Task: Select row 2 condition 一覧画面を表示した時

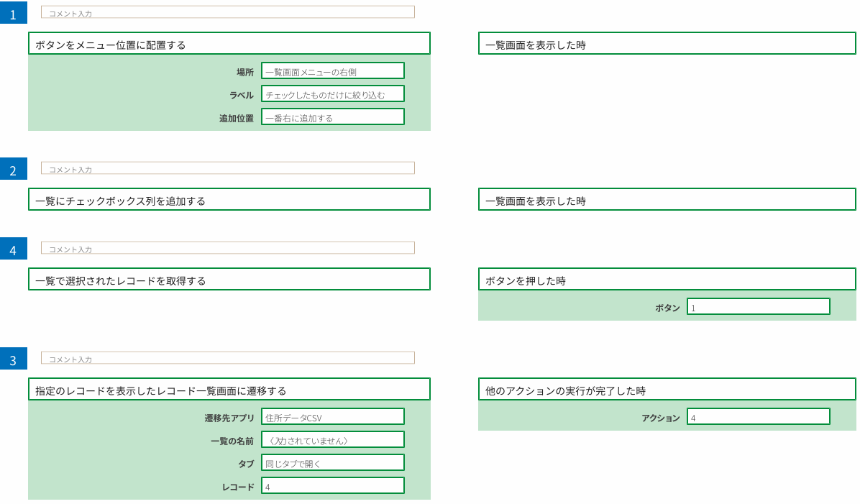Action: coord(667,199)
